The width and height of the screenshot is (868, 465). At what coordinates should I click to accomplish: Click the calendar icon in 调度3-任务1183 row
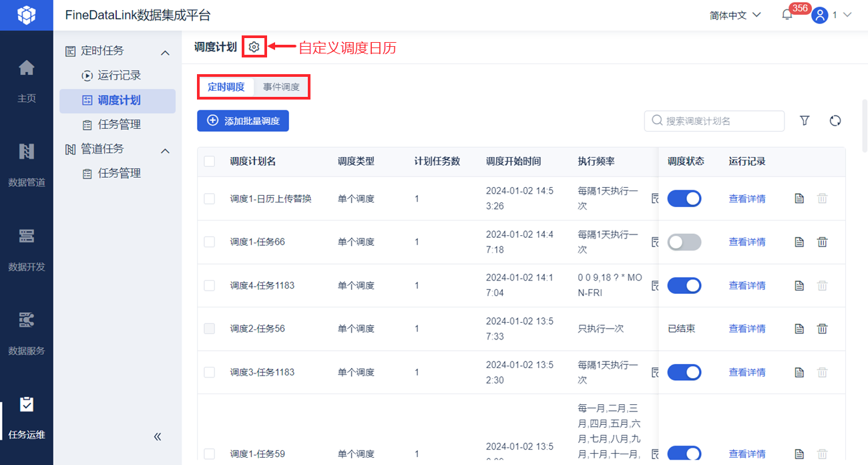point(654,372)
